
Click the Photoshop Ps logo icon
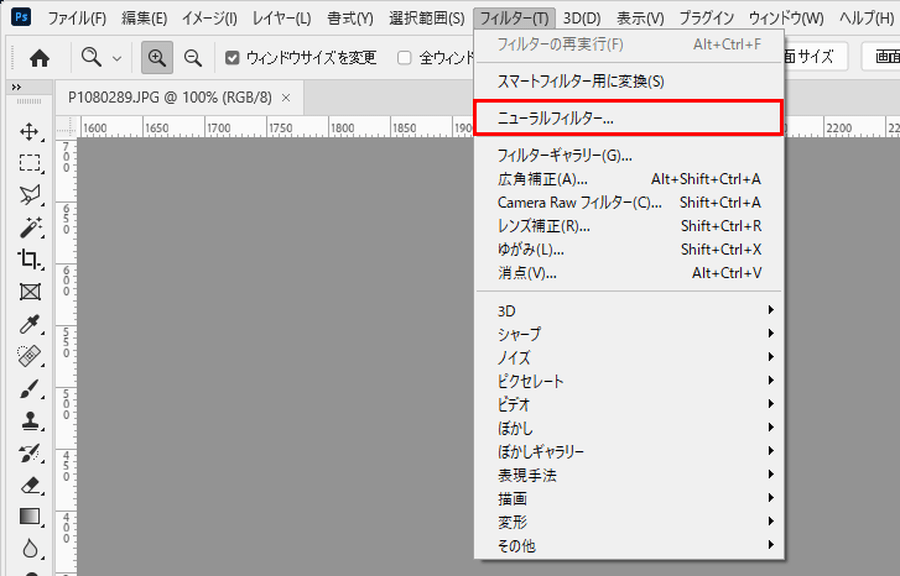(21, 17)
